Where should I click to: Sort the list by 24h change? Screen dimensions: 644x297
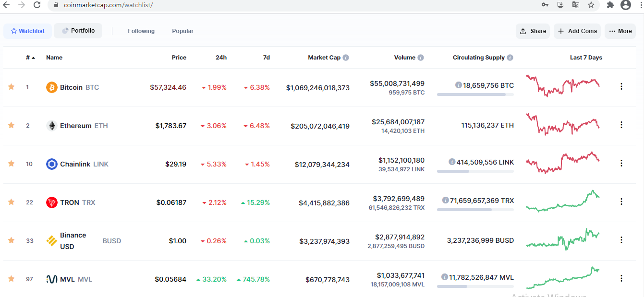point(221,58)
